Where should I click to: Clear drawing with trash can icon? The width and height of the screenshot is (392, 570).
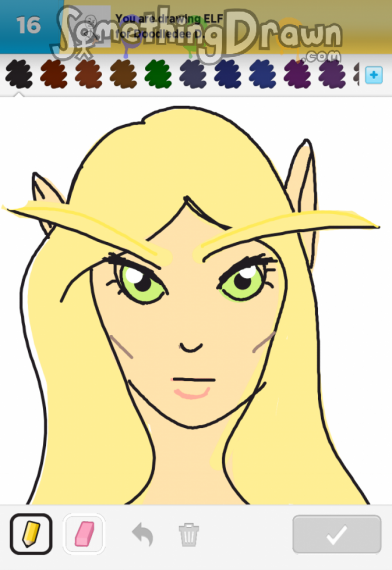[189, 534]
